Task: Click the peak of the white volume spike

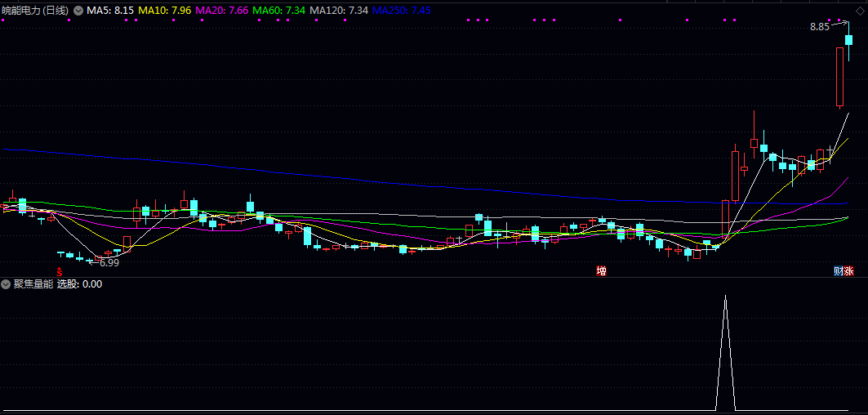Action: pos(725,297)
